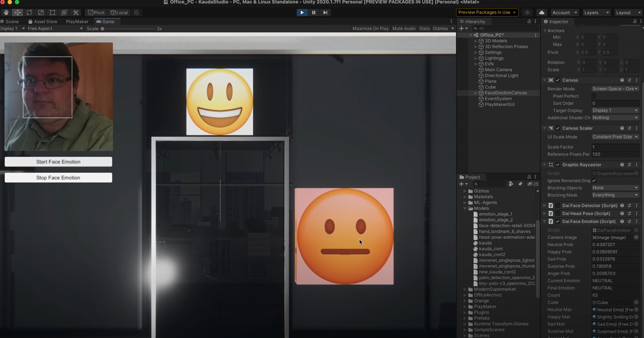Select the Move tool

point(18,12)
